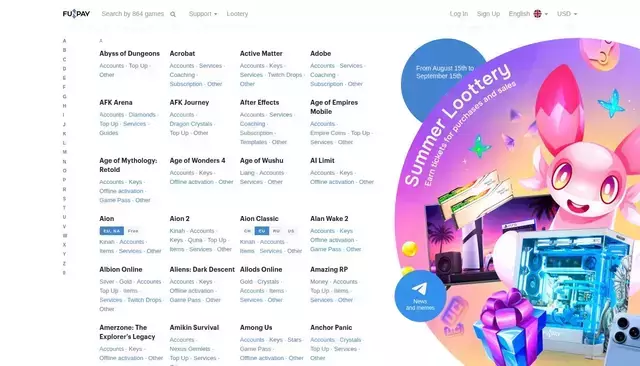This screenshot has width=640, height=366.
Task: Select the RU region for Aion Classic
Action: 276,231
